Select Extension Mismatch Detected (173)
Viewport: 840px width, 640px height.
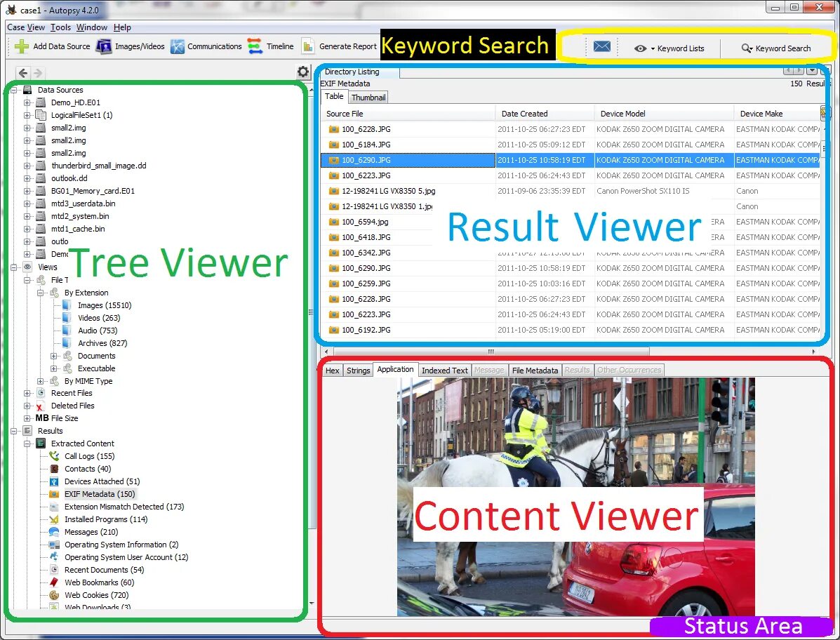(x=124, y=507)
